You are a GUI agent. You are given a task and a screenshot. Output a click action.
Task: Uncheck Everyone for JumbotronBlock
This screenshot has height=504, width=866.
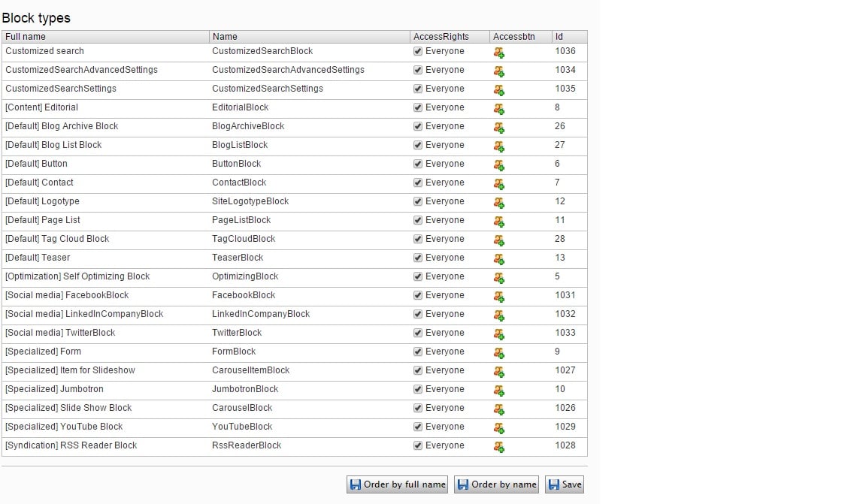417,389
